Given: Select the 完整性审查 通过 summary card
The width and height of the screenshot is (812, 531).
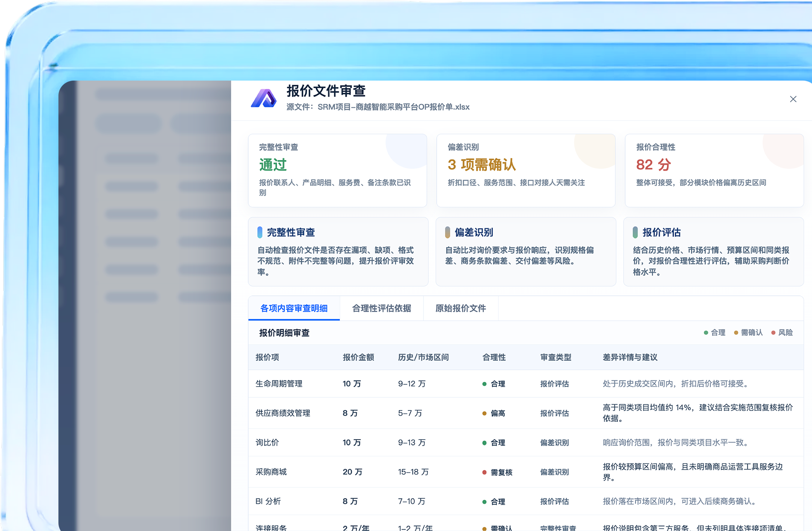Looking at the screenshot, I should coord(337,170).
